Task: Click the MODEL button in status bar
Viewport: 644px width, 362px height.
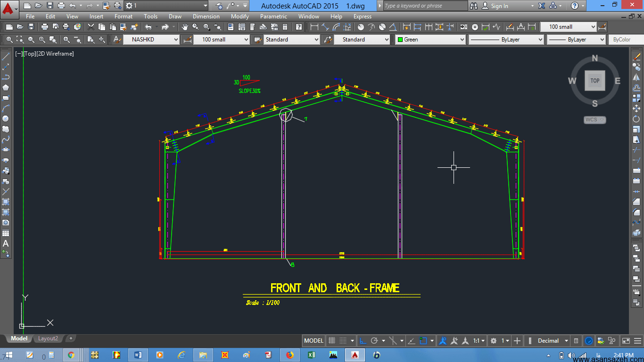Action: (x=314, y=341)
